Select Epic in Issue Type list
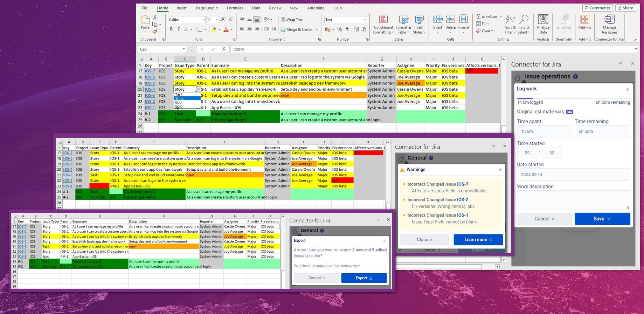This screenshot has height=314, width=644. click(188, 106)
